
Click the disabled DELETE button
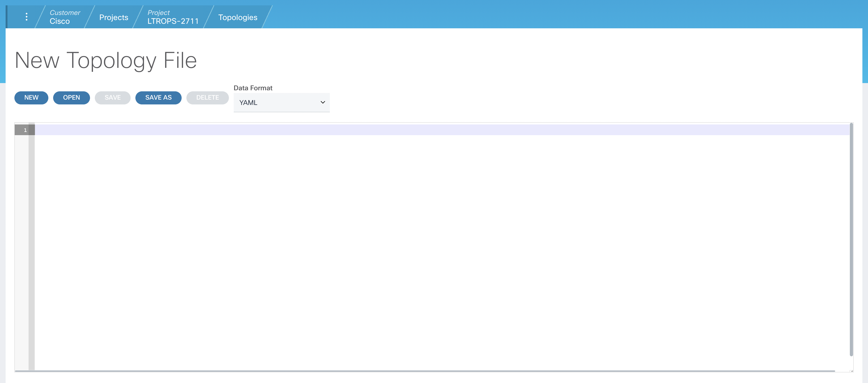(x=207, y=98)
